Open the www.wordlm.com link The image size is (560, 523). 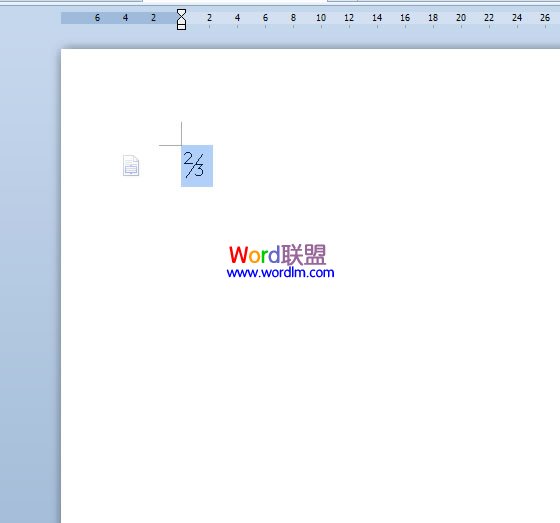280,273
